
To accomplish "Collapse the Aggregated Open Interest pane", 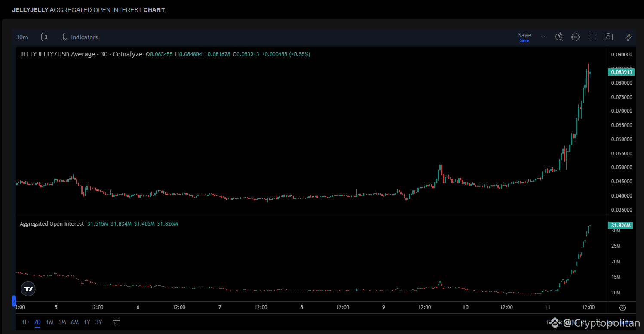I will pos(14,301).
